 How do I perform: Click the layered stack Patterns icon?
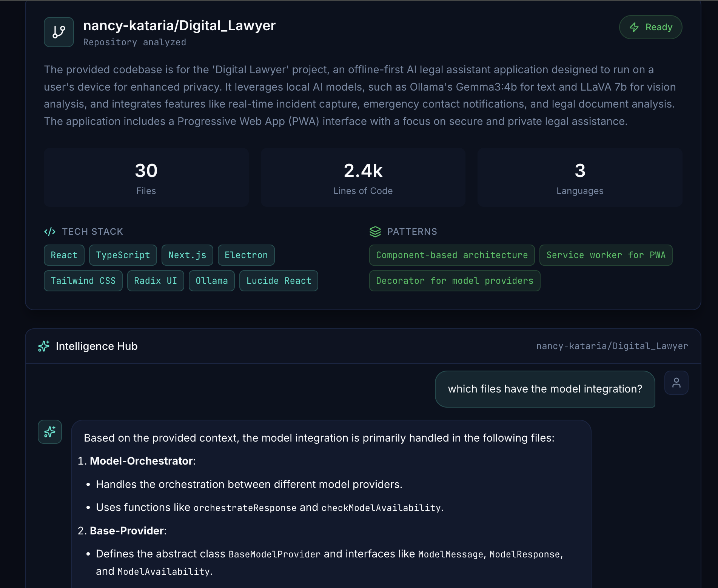[375, 231]
